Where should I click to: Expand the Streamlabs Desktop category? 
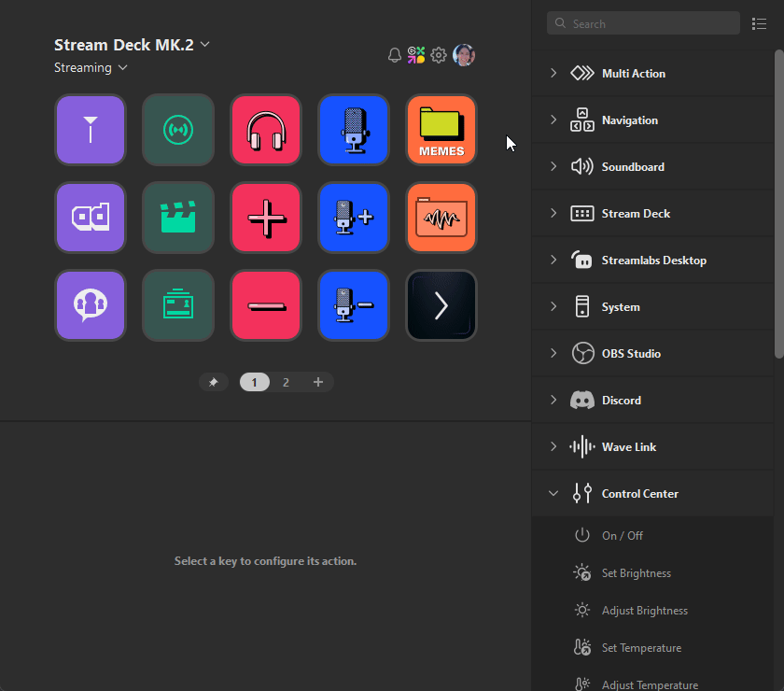pos(652,261)
